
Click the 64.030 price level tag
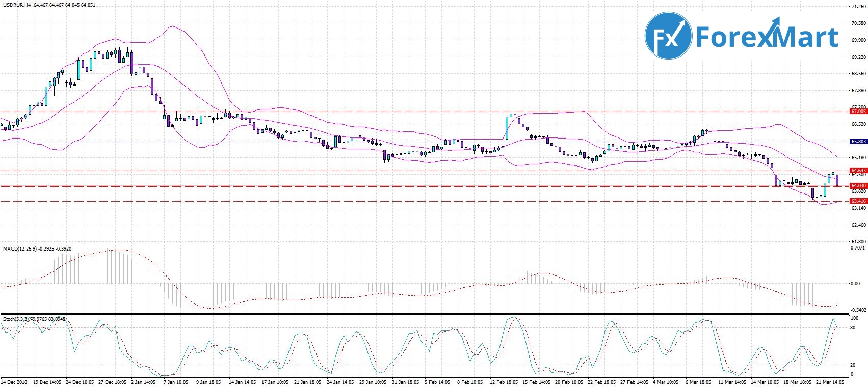[x=858, y=186]
